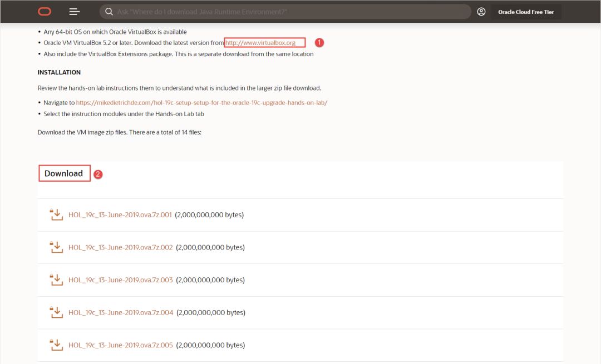Click the byte size text beside ova.7z.001

click(209, 215)
